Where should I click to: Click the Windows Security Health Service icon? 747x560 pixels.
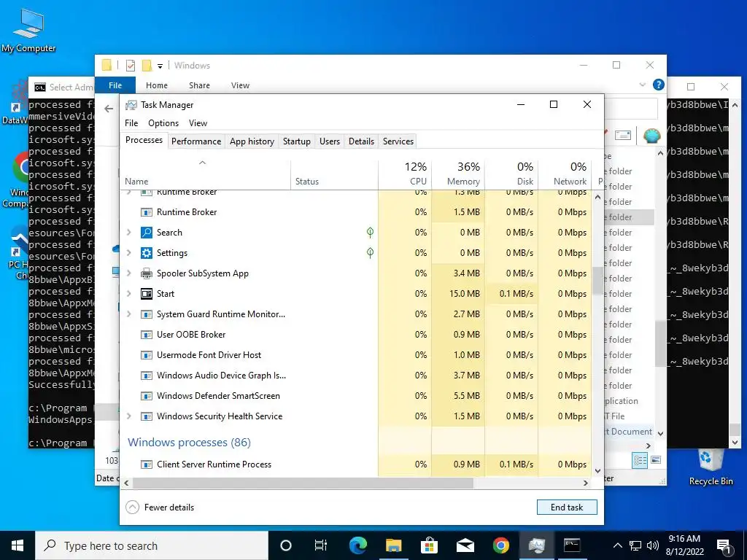pyautogui.click(x=146, y=416)
